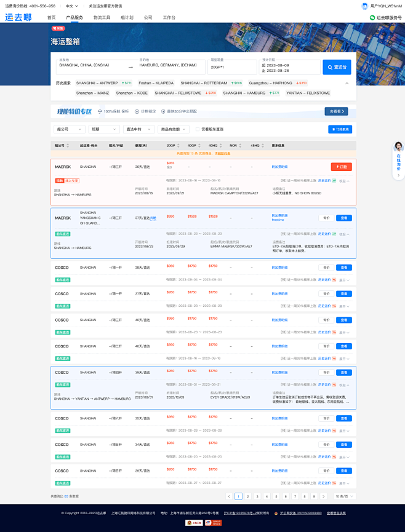Open 历史运价 link in COSCO 37天 row
This screenshot has height=532, width=405.
pos(324,306)
